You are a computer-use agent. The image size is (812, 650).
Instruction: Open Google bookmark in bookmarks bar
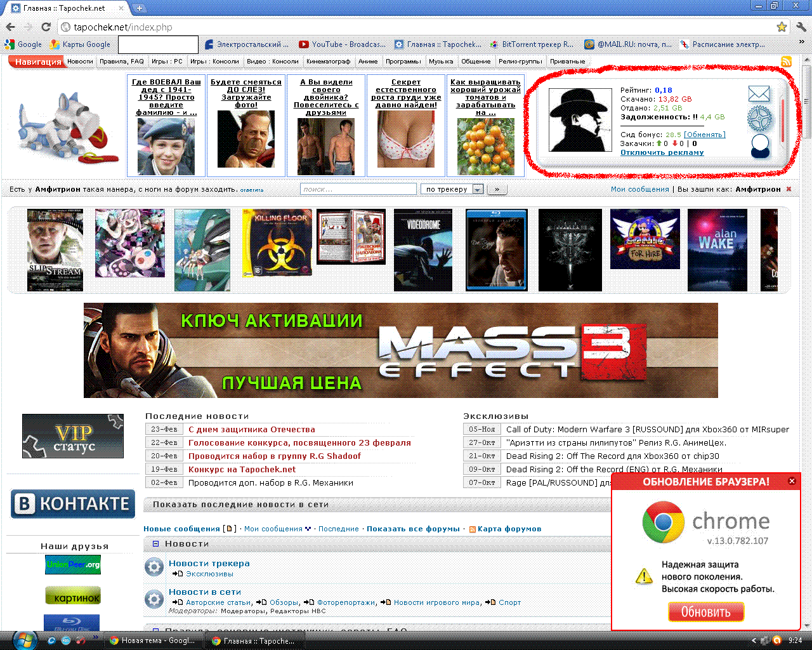pos(23,44)
